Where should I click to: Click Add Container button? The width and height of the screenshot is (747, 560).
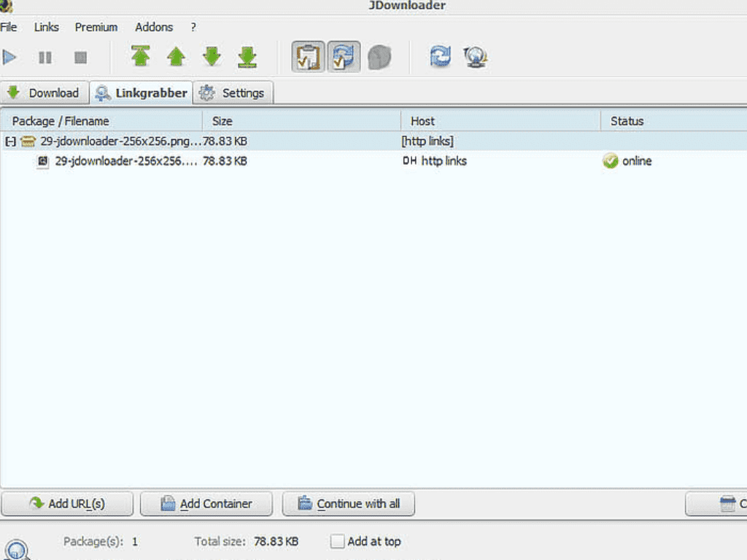point(206,504)
